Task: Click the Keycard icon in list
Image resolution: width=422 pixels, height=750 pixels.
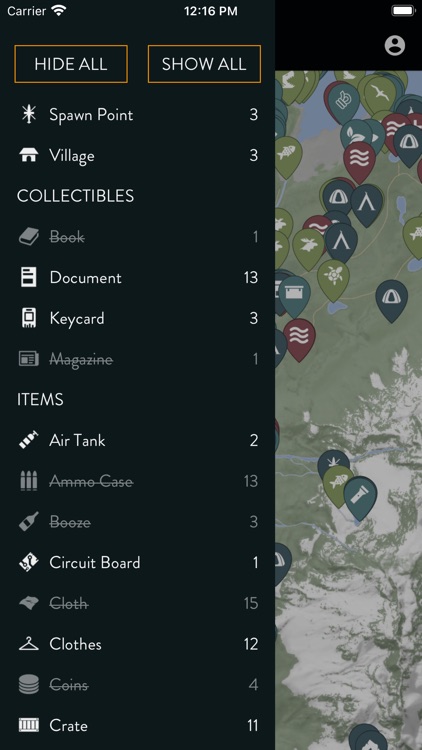Action: pos(29,318)
